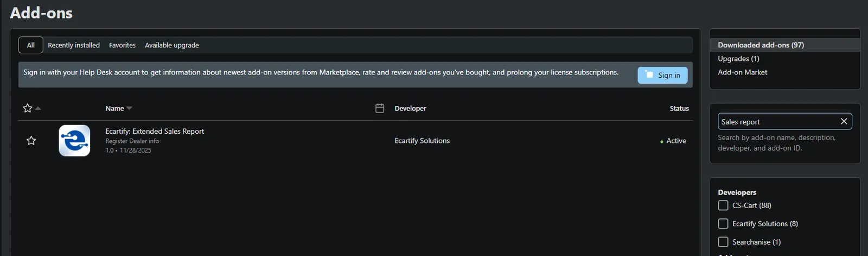Sort by Developer column header
The width and height of the screenshot is (868, 256).
click(x=410, y=108)
